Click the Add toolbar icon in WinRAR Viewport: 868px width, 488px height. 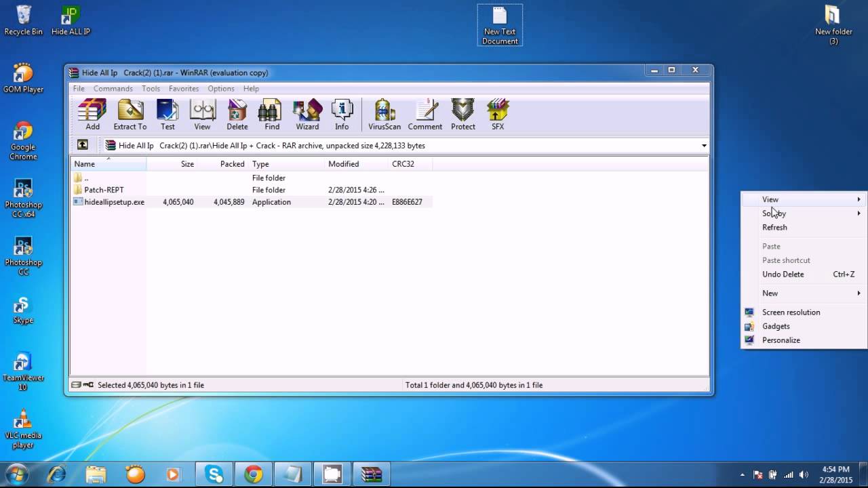coord(92,115)
